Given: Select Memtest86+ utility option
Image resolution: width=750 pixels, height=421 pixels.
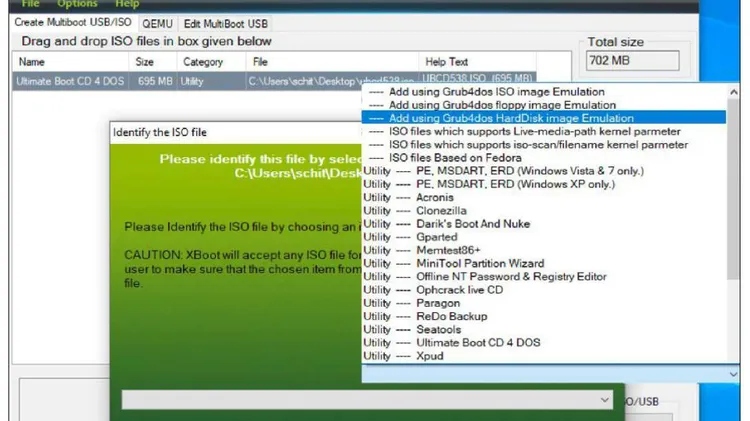Looking at the screenshot, I should coord(543,250).
